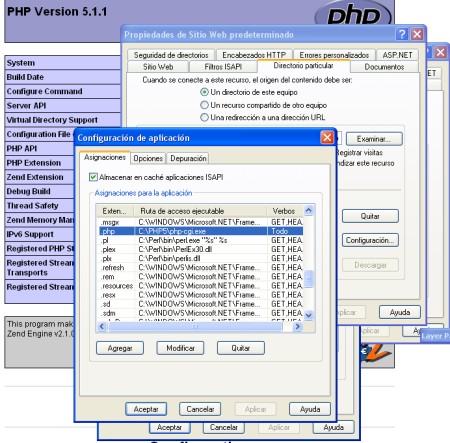Select the .php mapping row
450x443 pixels.
click(201, 231)
